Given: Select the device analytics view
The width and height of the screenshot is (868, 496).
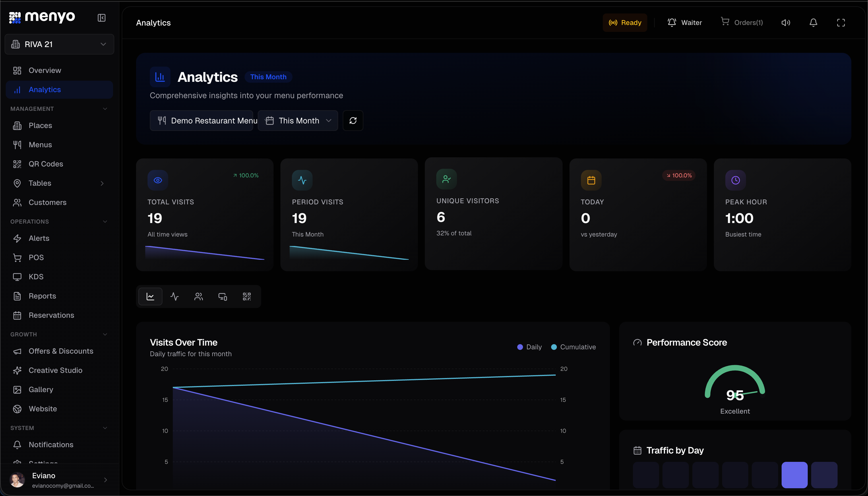Looking at the screenshot, I should (222, 296).
